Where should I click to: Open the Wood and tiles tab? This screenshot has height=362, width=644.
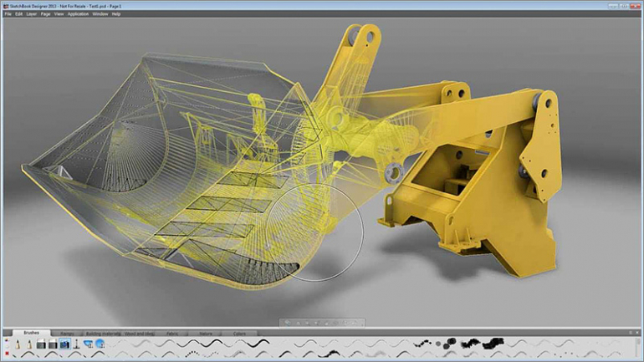[138, 333]
